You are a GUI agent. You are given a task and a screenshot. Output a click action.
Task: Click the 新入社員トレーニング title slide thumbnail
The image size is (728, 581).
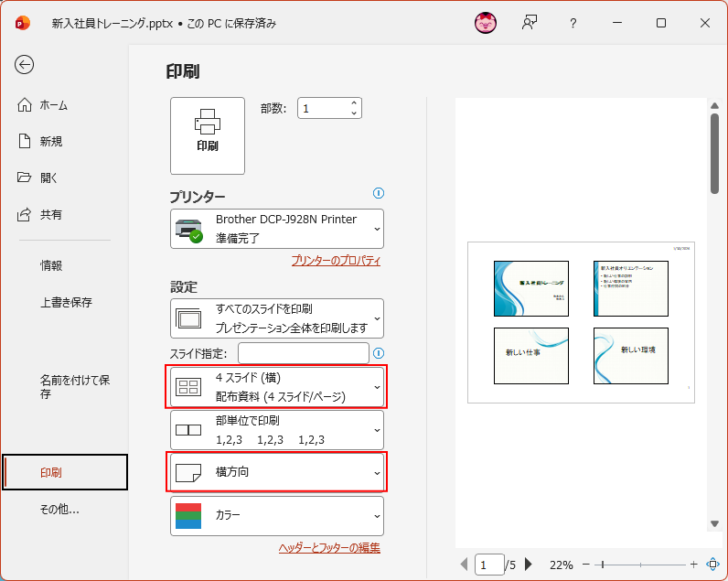pos(531,288)
